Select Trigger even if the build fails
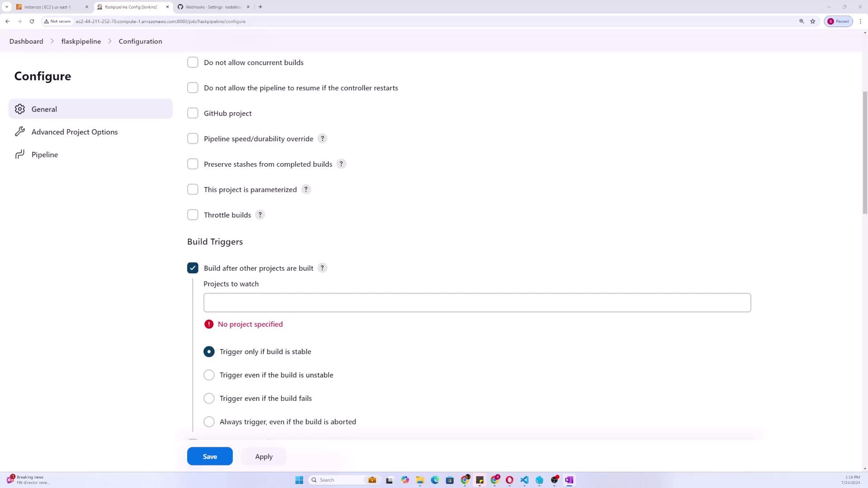 click(209, 399)
